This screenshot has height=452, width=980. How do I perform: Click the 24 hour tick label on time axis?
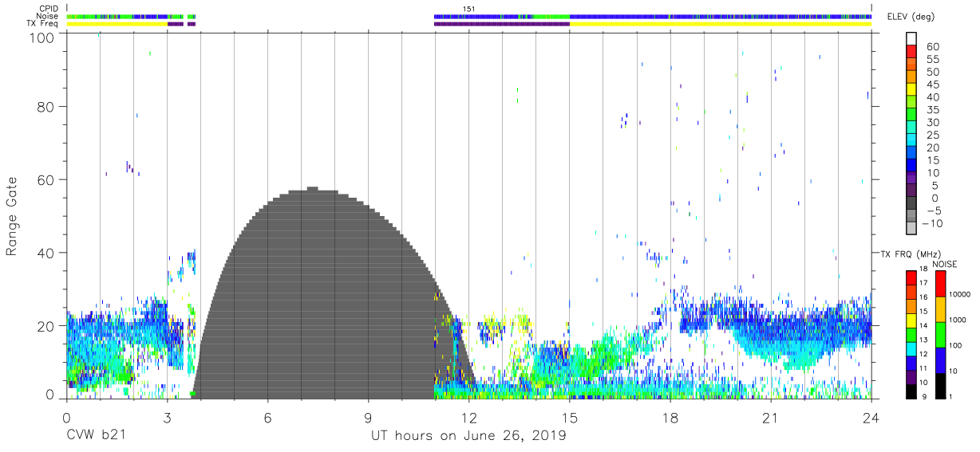(x=871, y=418)
